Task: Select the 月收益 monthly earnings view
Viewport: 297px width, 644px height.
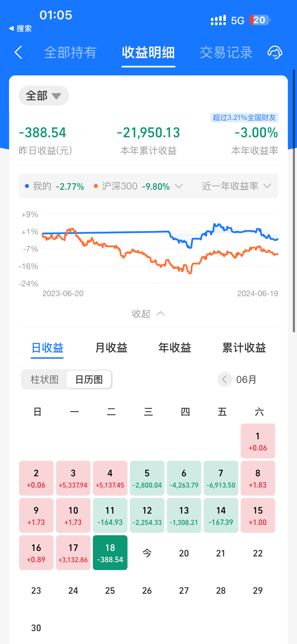Action: 111,348
